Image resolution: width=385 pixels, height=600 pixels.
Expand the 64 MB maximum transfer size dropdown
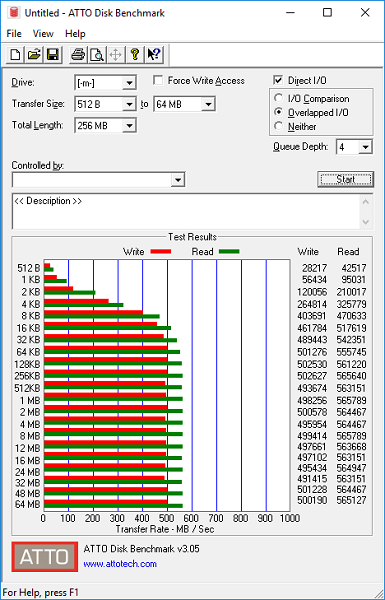pyautogui.click(x=184, y=104)
